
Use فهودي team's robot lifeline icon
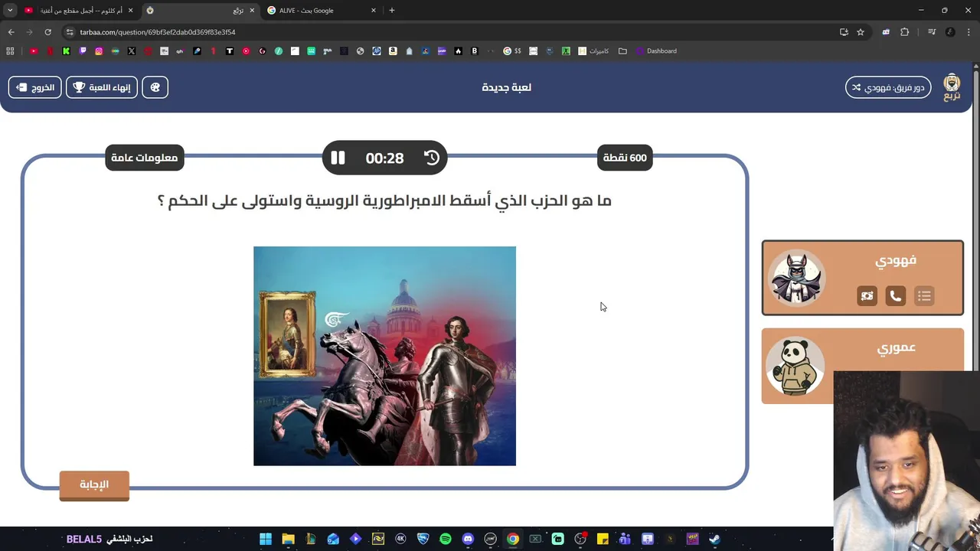867,296
